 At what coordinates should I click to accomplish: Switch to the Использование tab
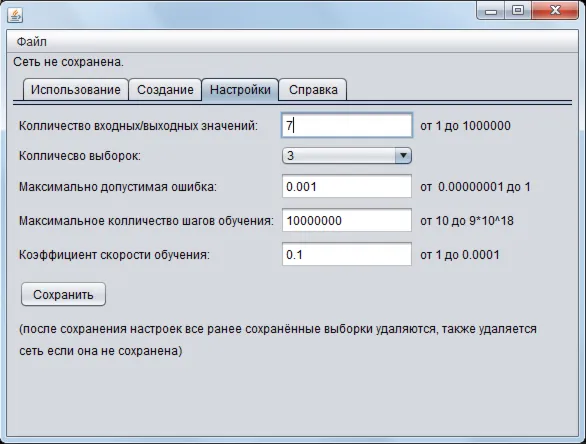pos(75,90)
